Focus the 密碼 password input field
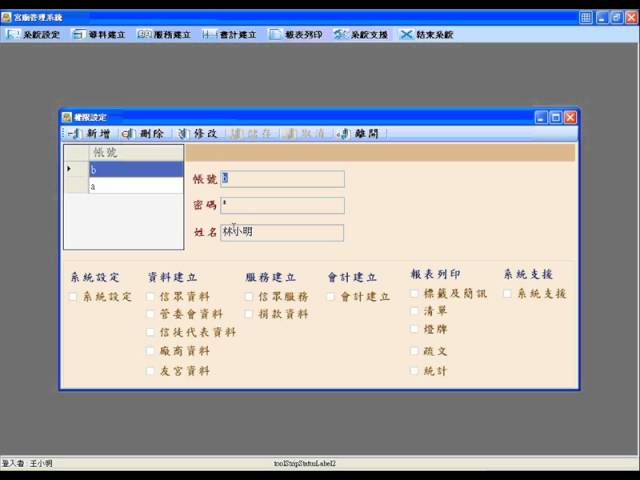This screenshot has height=480, width=640. 282,205
